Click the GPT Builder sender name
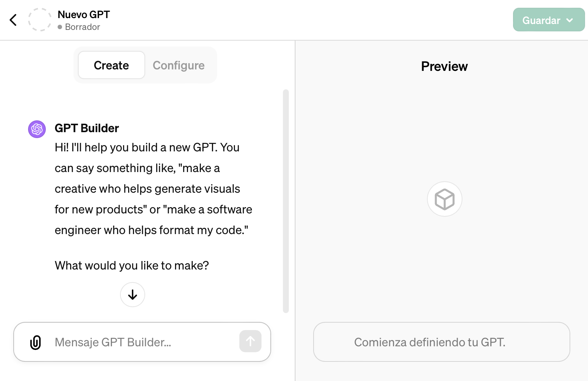 coord(87,128)
